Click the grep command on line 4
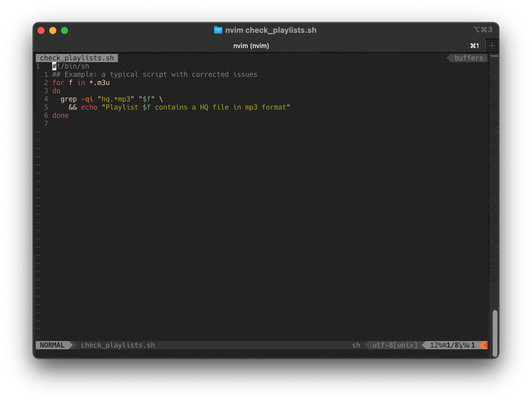Screen dimensions: 532x402 [69, 99]
